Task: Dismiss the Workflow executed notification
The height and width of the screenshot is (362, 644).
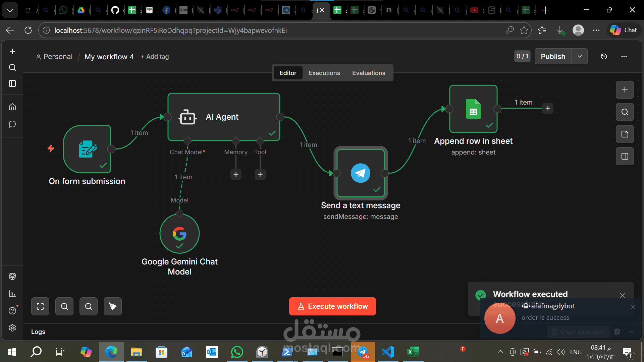Action: click(x=623, y=295)
